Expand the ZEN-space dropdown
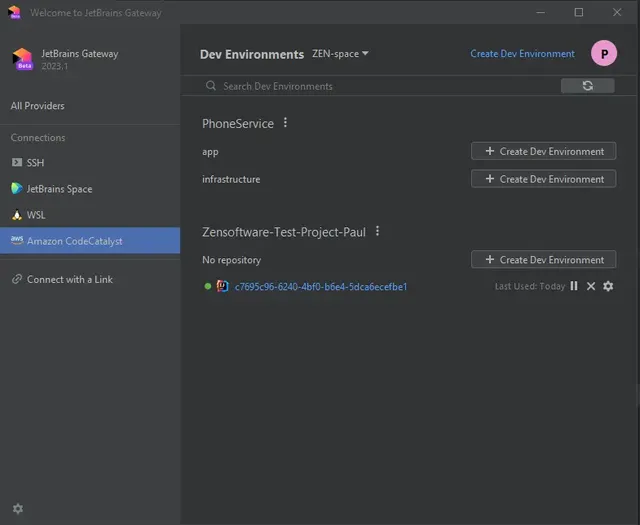This screenshot has height=525, width=640. 340,53
